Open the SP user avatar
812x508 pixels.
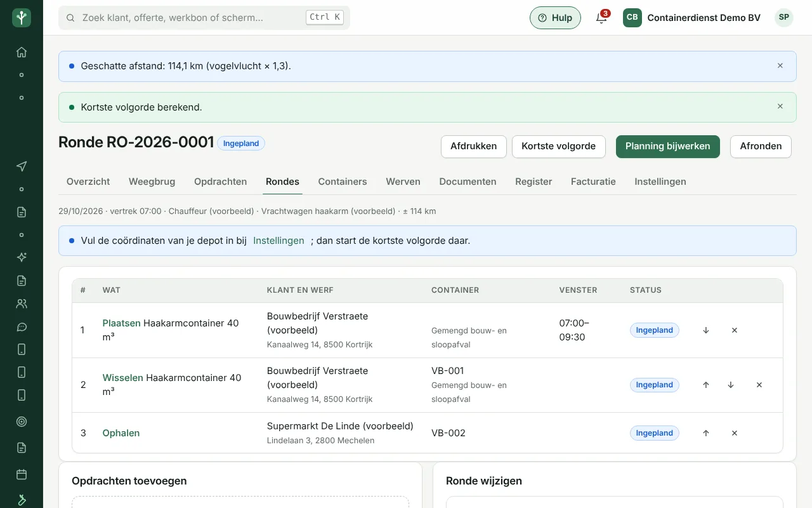(x=784, y=18)
